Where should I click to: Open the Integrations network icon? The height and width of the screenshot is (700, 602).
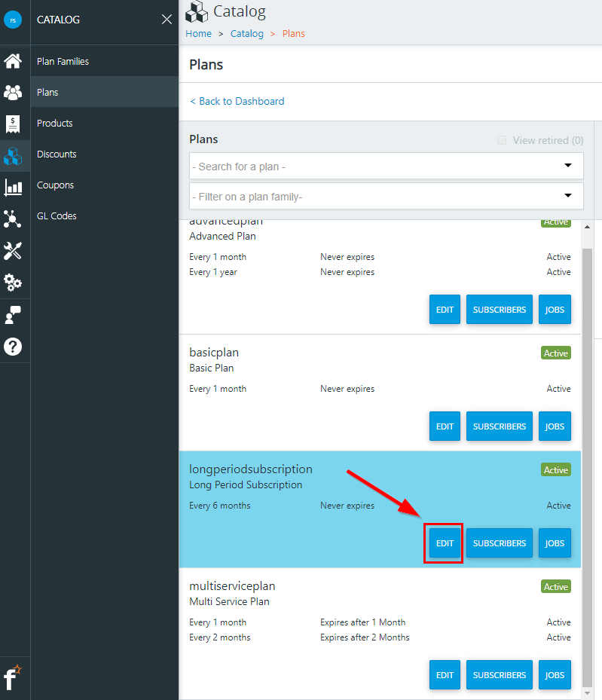[13, 219]
